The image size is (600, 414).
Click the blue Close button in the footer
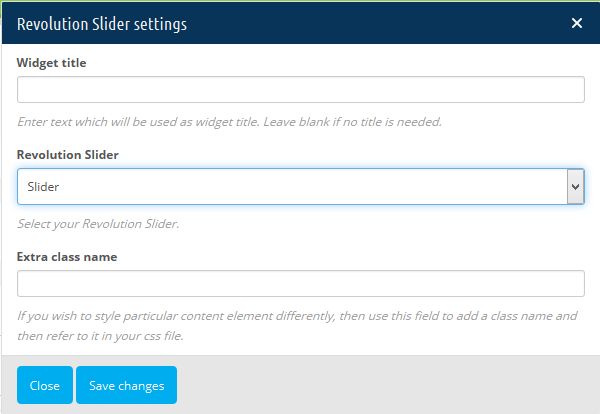pyautogui.click(x=45, y=385)
